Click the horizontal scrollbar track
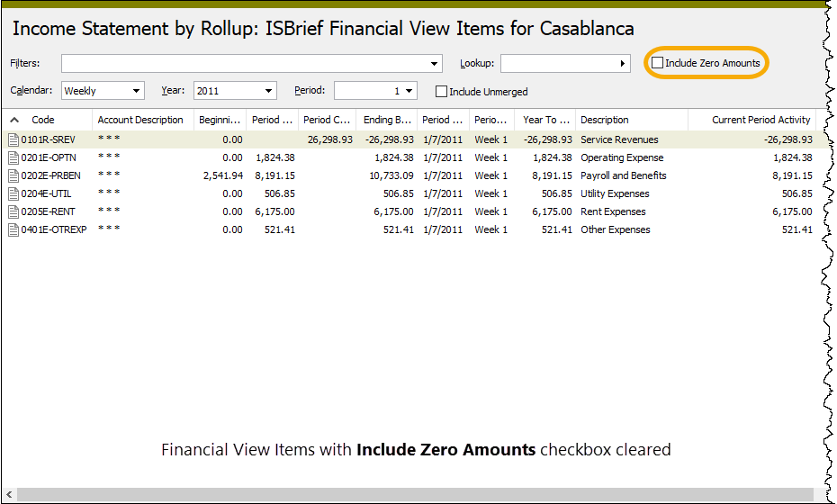This screenshot has height=504, width=837. (x=415, y=494)
